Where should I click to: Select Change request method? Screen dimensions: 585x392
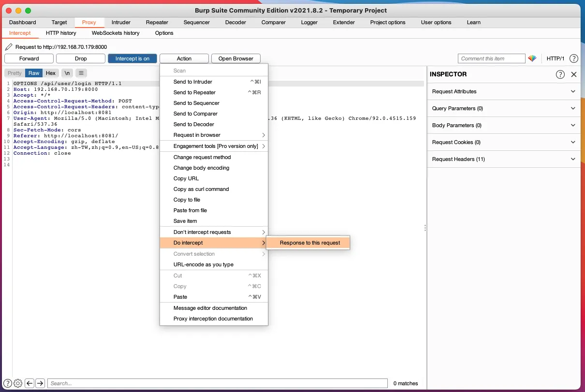214,157
